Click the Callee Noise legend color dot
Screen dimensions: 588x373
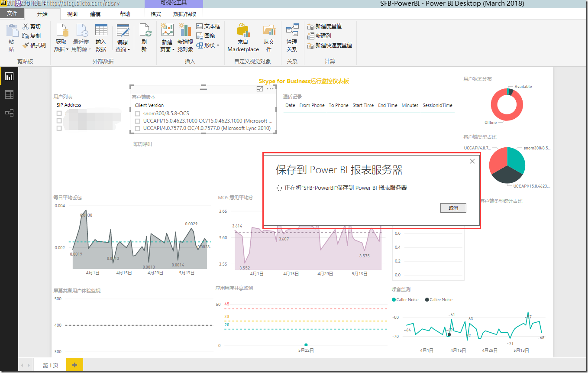427,300
